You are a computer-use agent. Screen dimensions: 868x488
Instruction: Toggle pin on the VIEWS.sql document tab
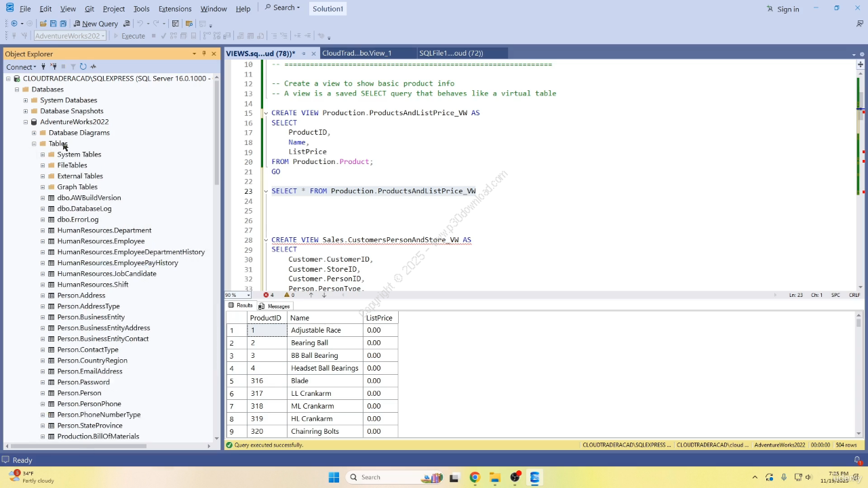point(304,54)
